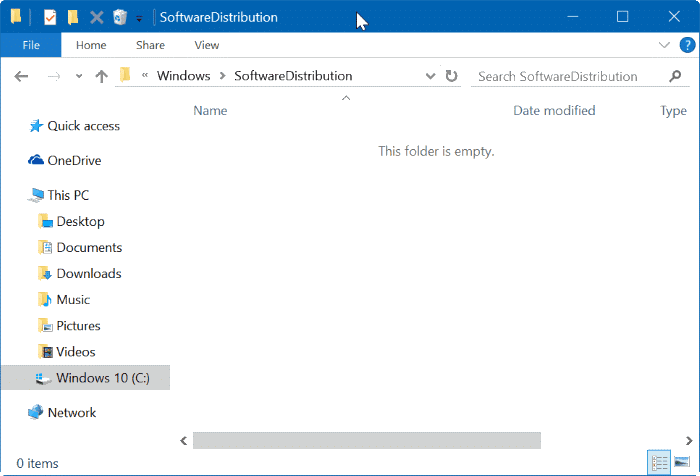The height and width of the screenshot is (476, 700).
Task: Open the blue Help question mark
Action: 687,45
